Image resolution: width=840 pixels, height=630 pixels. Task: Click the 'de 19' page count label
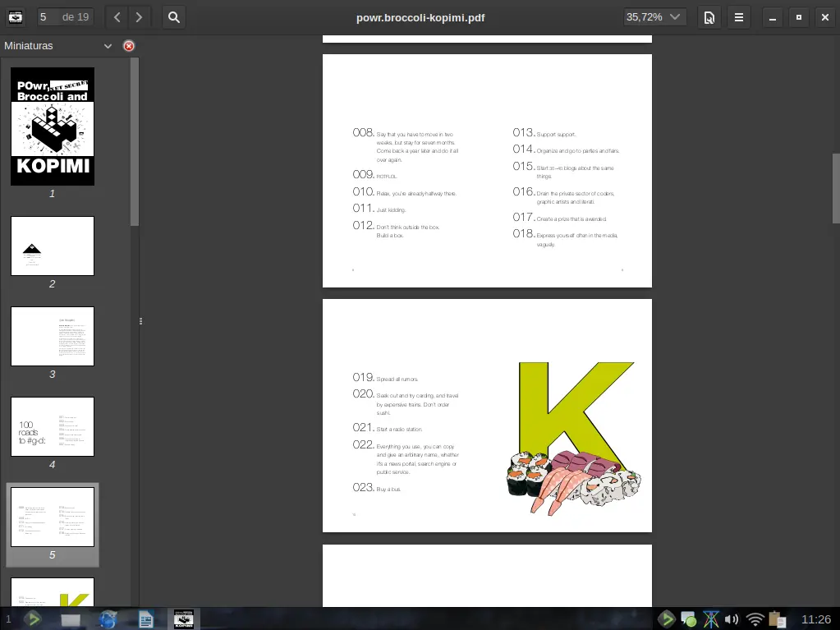point(76,17)
